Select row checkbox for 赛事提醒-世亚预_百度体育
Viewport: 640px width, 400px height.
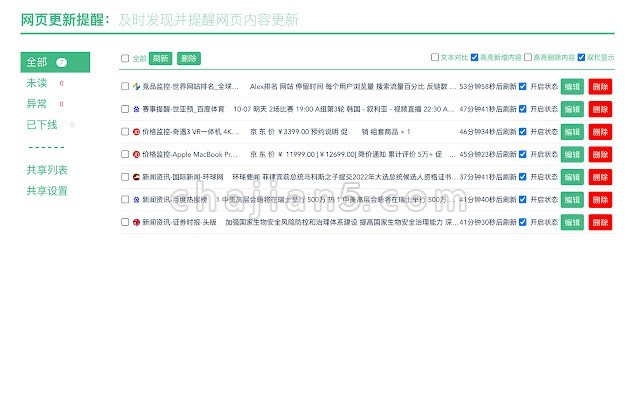pyautogui.click(x=125, y=109)
